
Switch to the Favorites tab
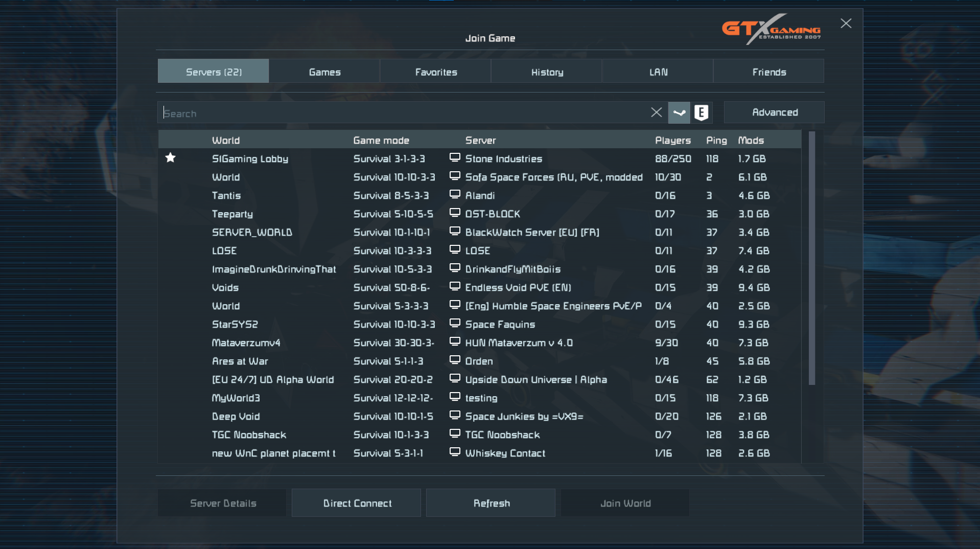click(435, 72)
